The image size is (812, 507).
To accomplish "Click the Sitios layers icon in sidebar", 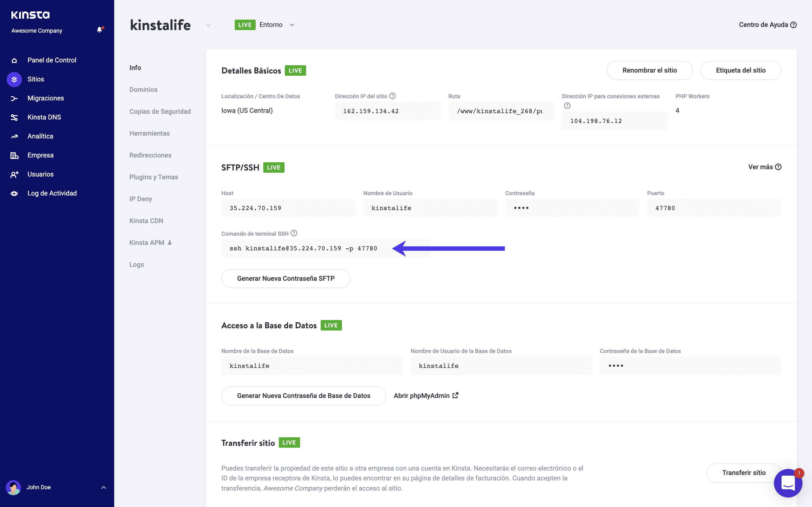I will [14, 80].
